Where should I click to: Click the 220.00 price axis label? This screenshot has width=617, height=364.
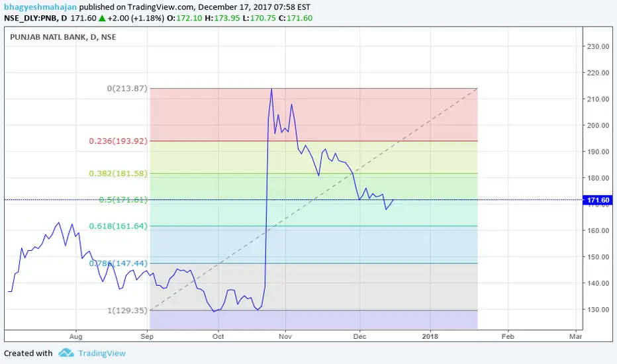(x=598, y=73)
